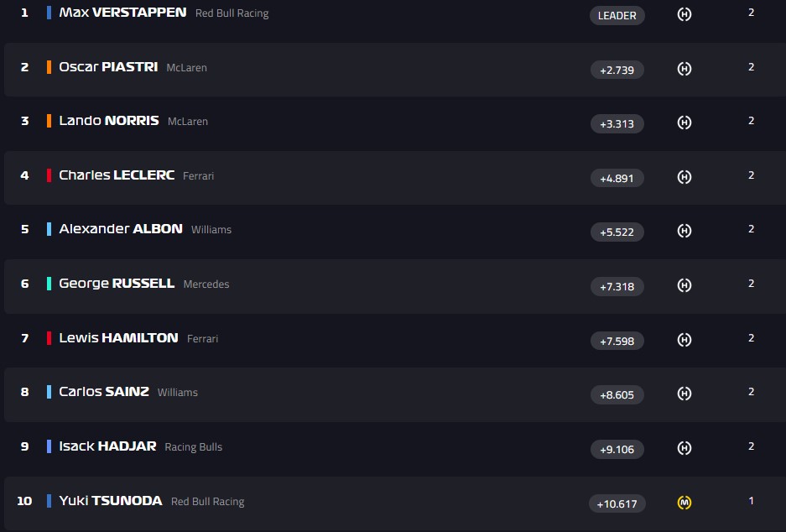Click Verstappen's hard tyre icon
This screenshot has height=532, width=786.
(x=684, y=14)
